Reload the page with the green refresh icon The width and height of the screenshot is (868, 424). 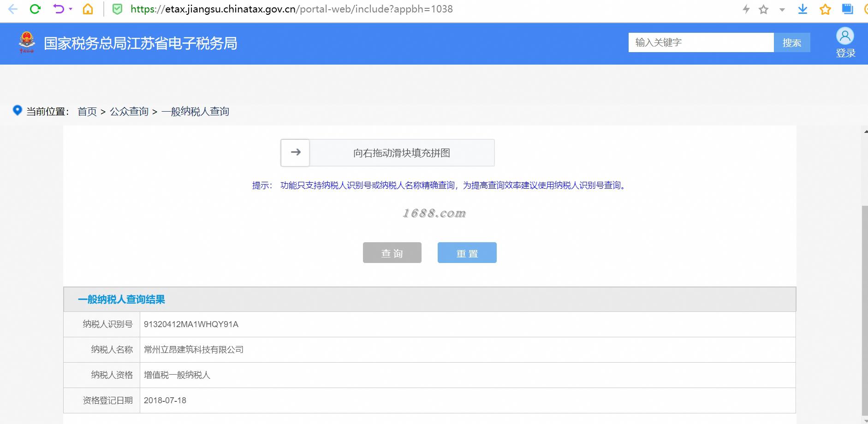(x=35, y=9)
